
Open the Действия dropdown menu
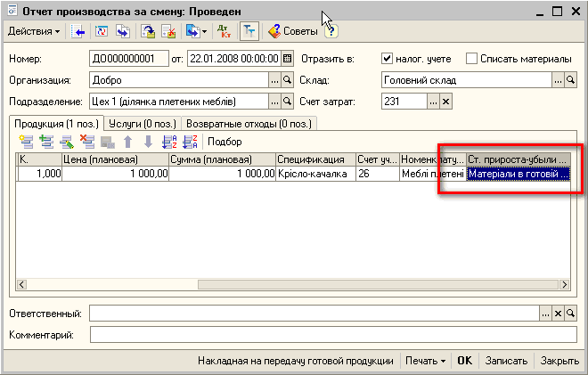(34, 31)
